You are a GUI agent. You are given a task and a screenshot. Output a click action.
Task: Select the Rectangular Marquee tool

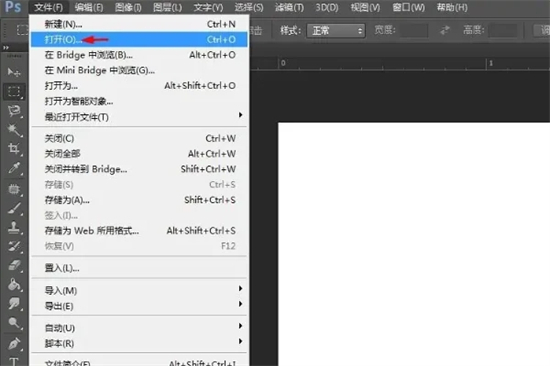(x=14, y=92)
